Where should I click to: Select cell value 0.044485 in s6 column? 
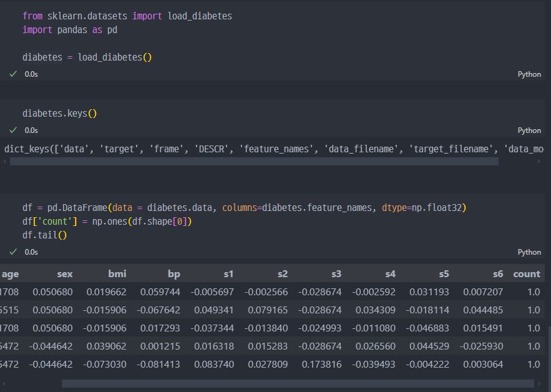pyautogui.click(x=483, y=310)
